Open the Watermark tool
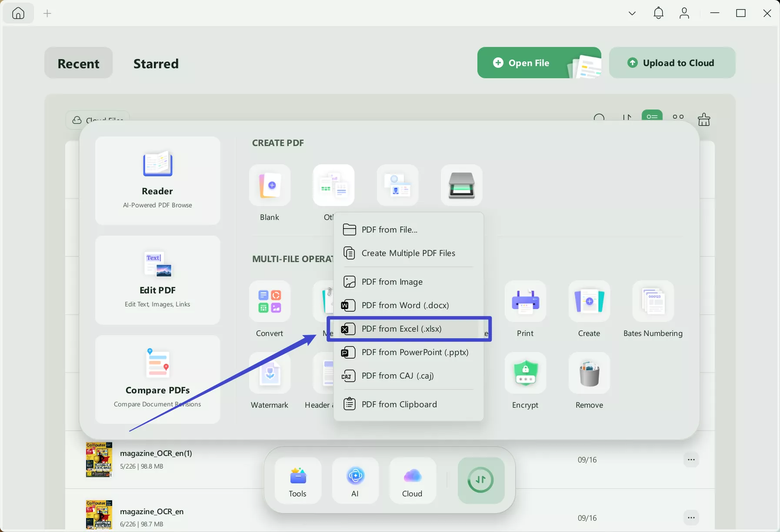This screenshot has width=780, height=532. 270,374
